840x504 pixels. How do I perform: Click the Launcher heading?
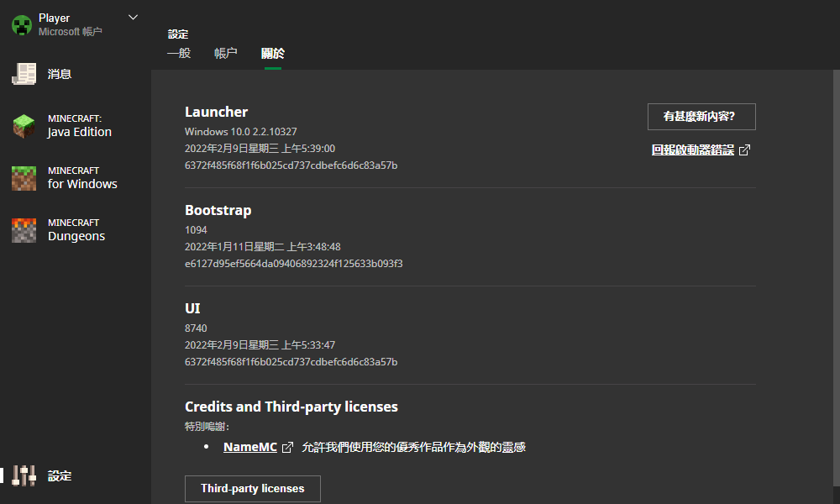point(217,112)
